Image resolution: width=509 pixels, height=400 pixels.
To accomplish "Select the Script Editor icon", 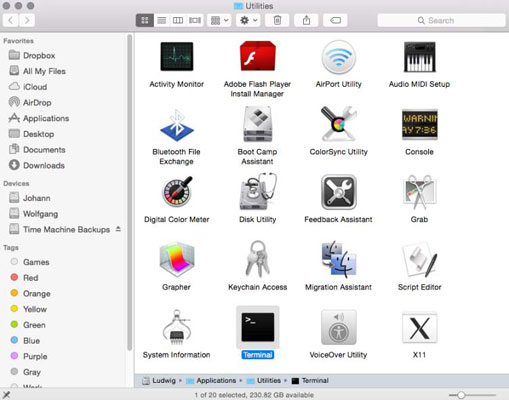I will (419, 260).
